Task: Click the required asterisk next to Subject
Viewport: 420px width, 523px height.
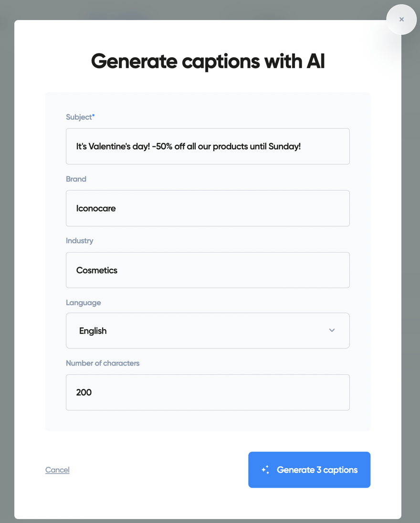Action: point(93,115)
